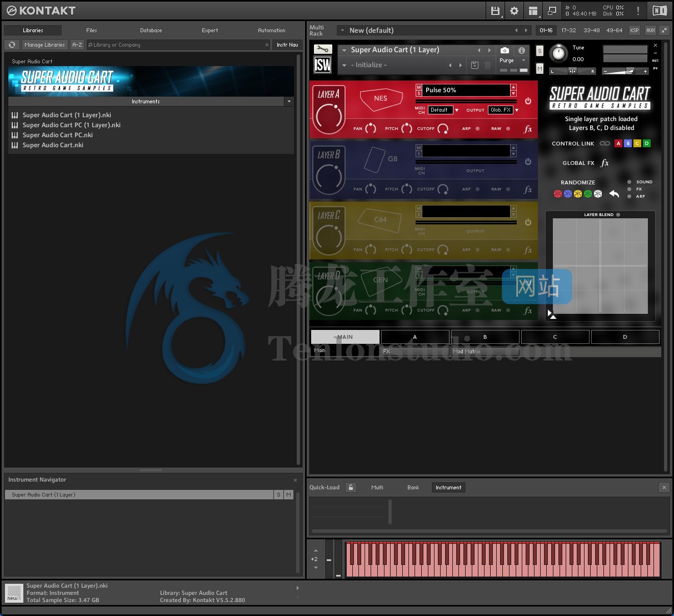Open the Global FX fx icon
This screenshot has width=674, height=616.
click(605, 163)
